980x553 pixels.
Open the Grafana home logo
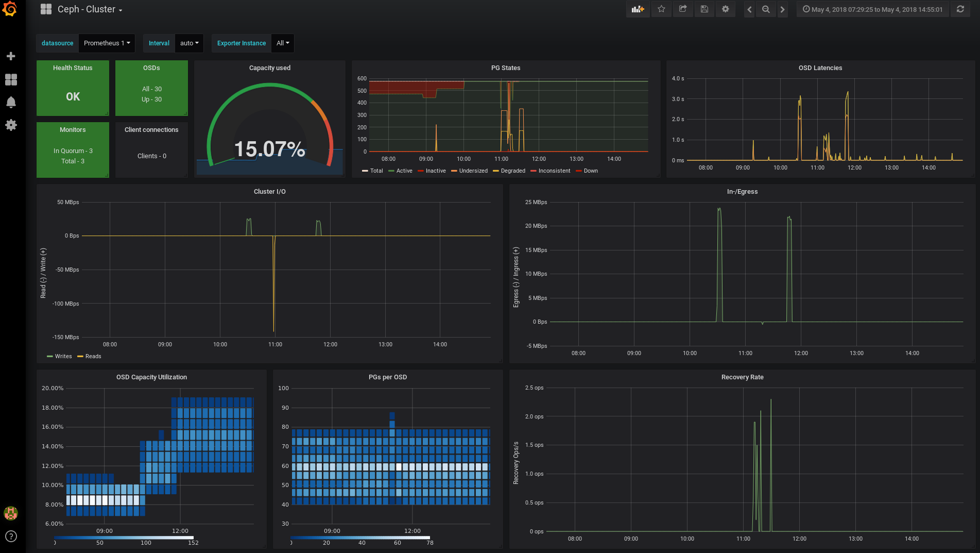(x=10, y=9)
